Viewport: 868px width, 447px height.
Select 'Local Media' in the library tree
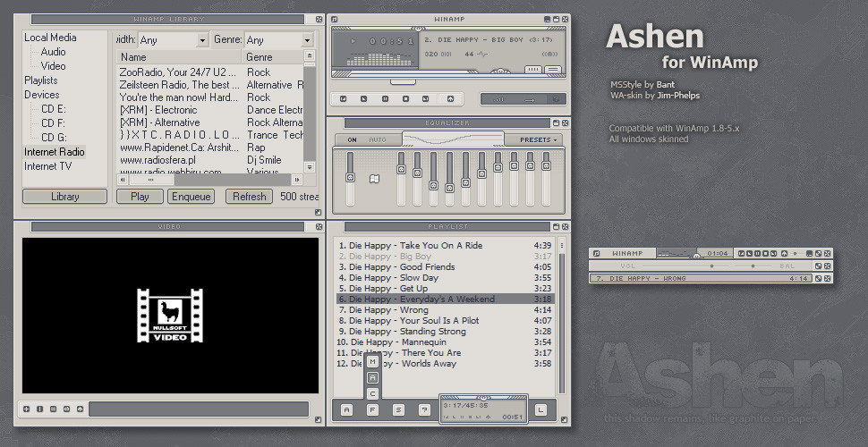(x=50, y=38)
